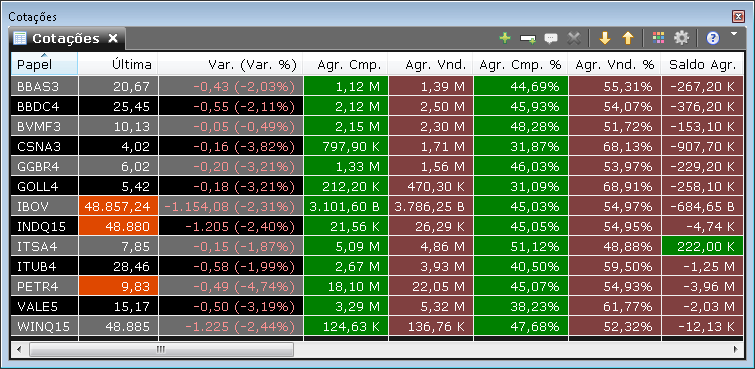This screenshot has width=755, height=369.
Task: Click the table icon on Cotações tab
Action: click(x=20, y=39)
